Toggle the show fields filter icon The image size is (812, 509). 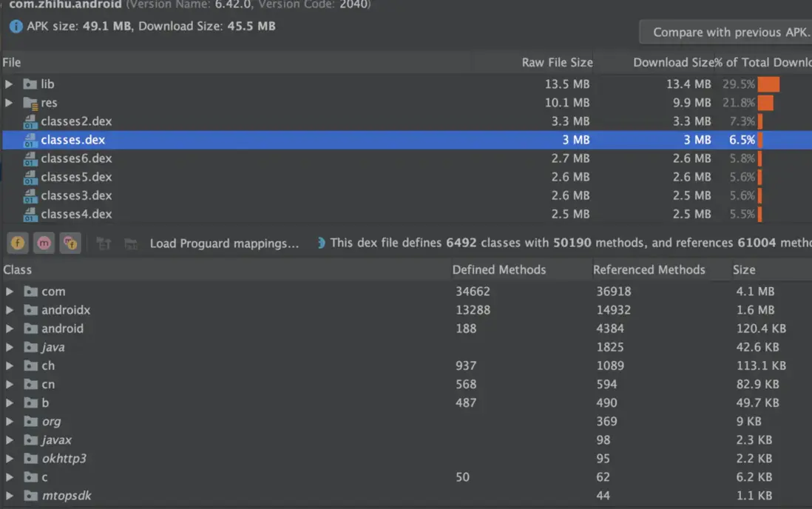[x=17, y=243]
